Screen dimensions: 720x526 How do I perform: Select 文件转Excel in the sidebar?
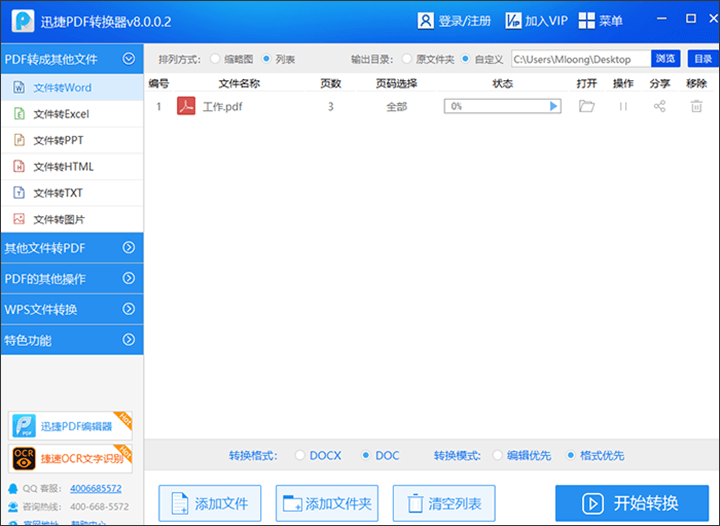tap(72, 114)
